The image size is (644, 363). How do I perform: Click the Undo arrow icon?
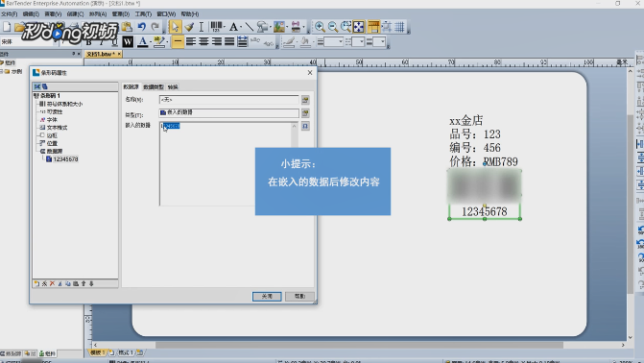pyautogui.click(x=142, y=27)
